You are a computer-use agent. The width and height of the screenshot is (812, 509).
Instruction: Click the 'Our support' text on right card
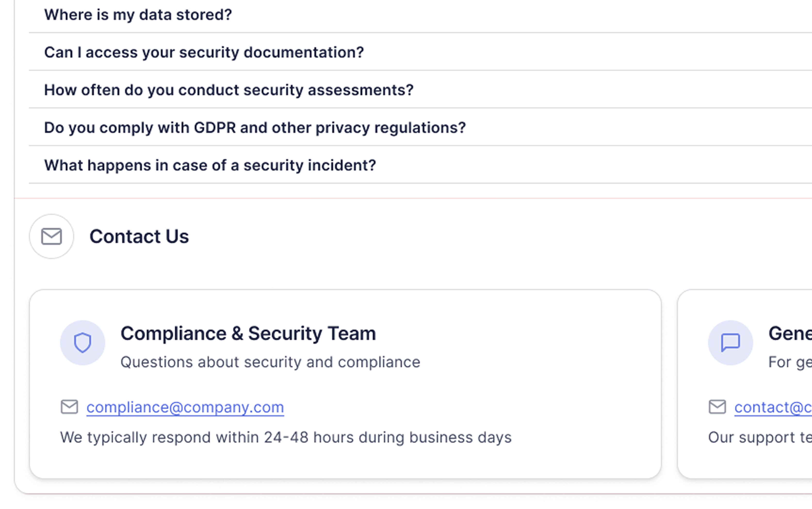pos(759,437)
